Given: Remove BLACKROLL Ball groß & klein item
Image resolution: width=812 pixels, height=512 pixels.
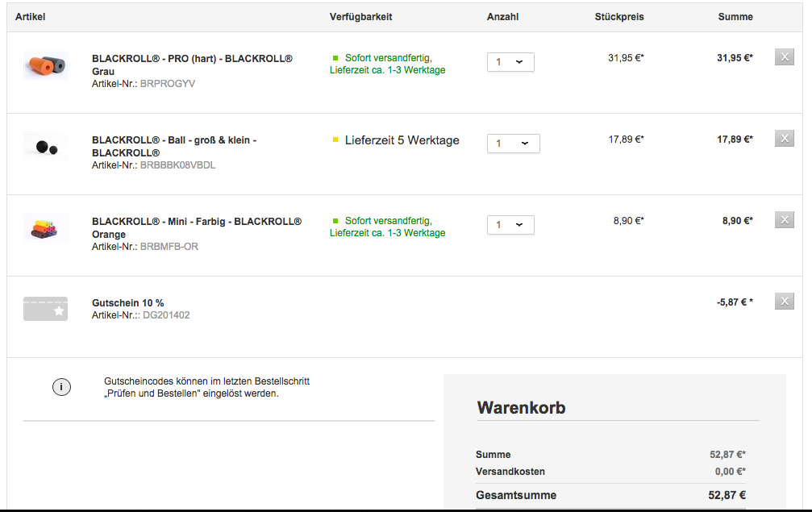Looking at the screenshot, I should (784, 138).
